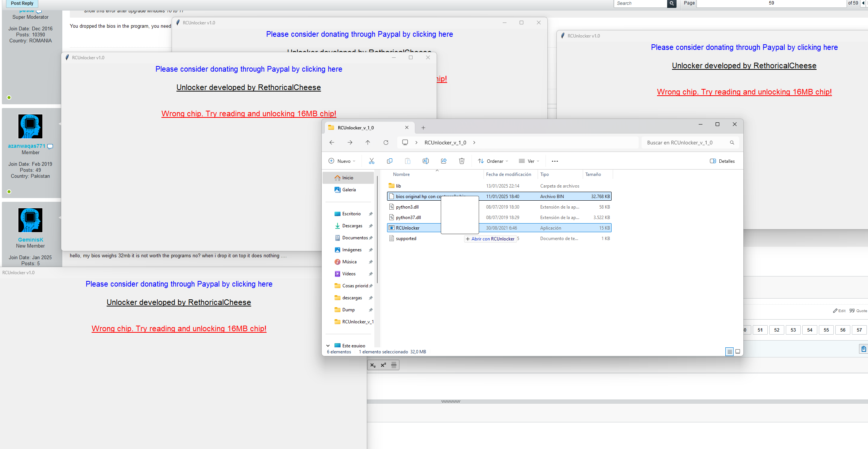Expand the Ver view dropdown
The width and height of the screenshot is (868, 449).
(x=529, y=161)
